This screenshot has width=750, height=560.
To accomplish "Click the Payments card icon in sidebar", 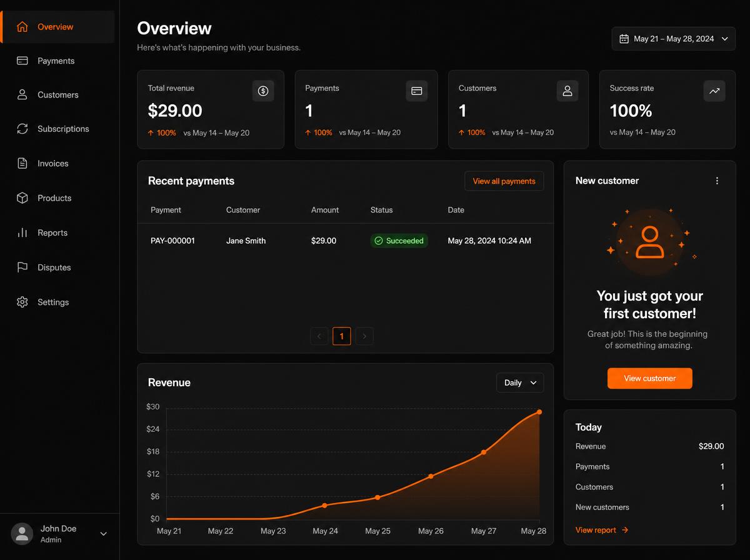I will (x=22, y=61).
